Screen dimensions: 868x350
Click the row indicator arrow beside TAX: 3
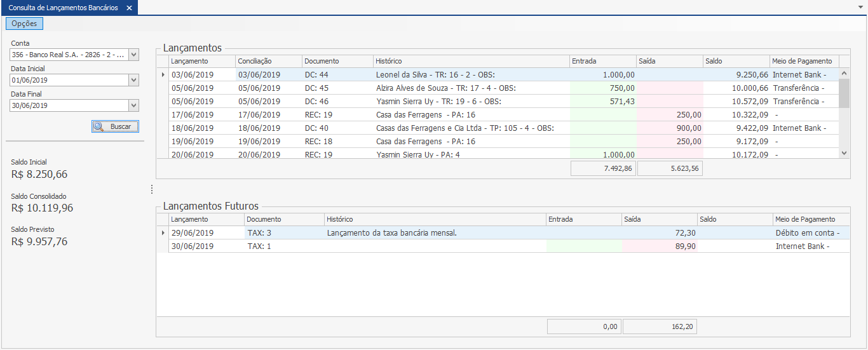coord(162,233)
